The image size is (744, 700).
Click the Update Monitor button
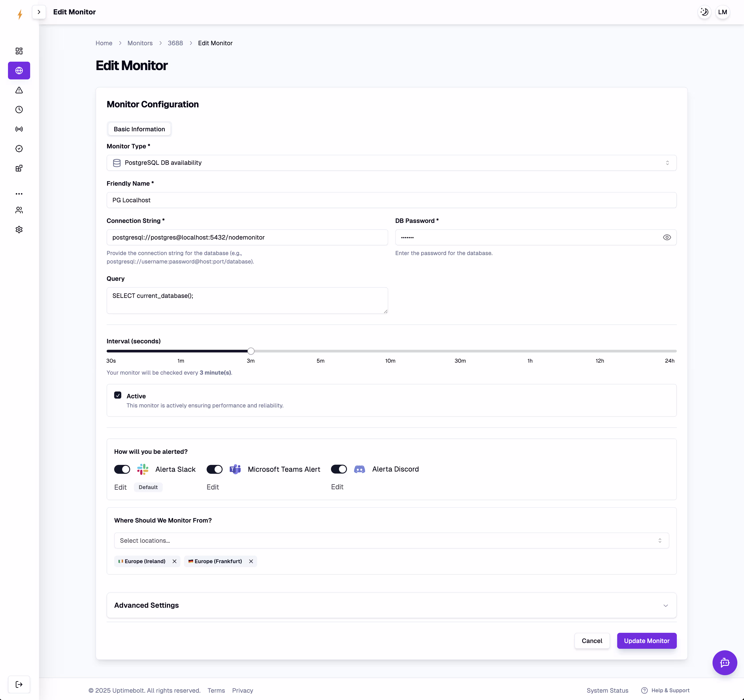646,641
